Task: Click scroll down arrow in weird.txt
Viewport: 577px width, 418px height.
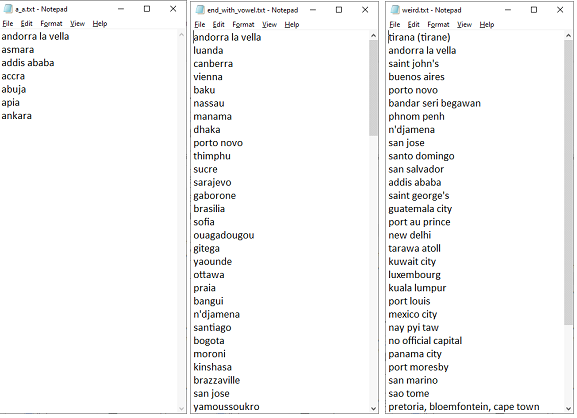Action: pyautogui.click(x=568, y=408)
